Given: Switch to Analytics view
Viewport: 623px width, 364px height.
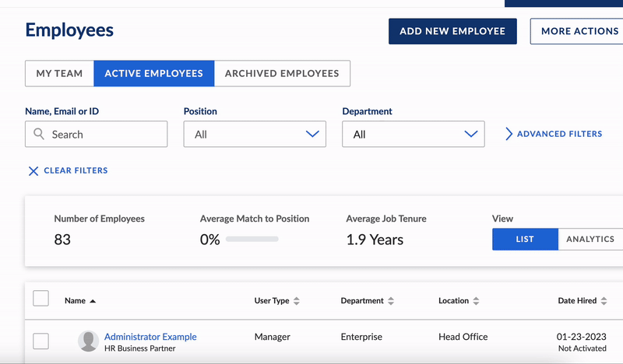Looking at the screenshot, I should coord(590,240).
